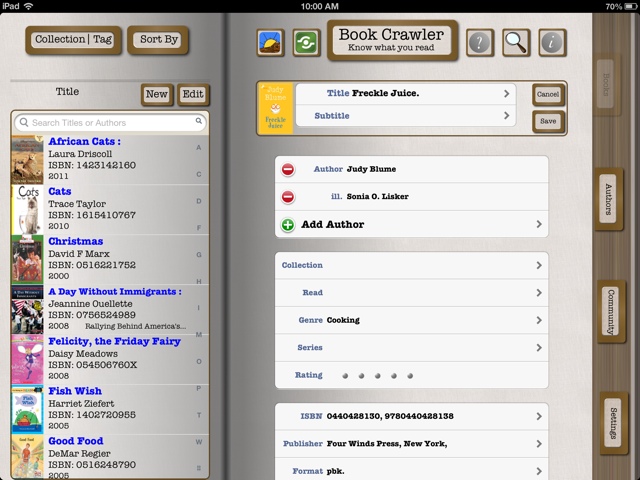Tap the New button
Screen dimensions: 640x480
coord(157,94)
